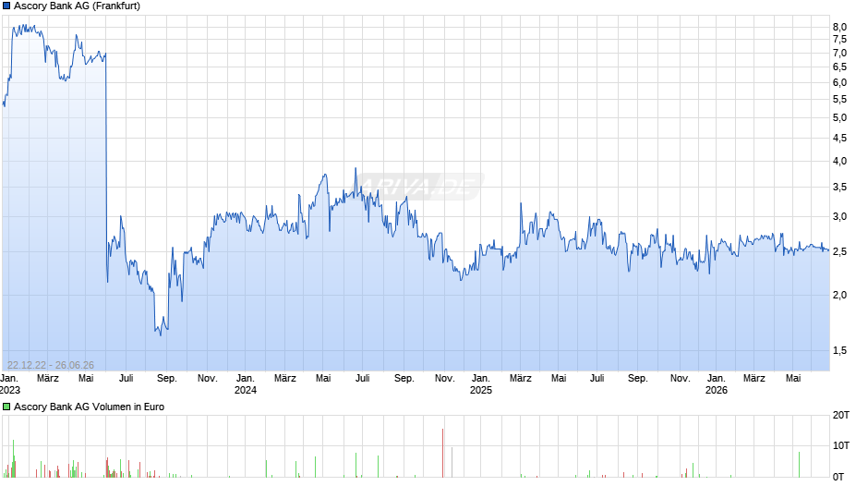Select the 'Ascory Bank AG (Frankfurt)' chart title
The image size is (868, 486).
click(x=77, y=6)
